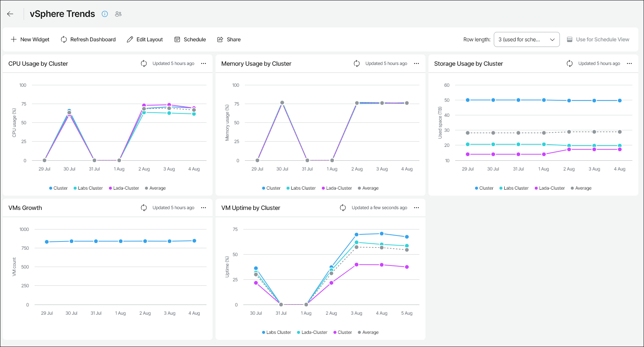This screenshot has height=347, width=644.
Task: Click Storage chart's 4 Aug Average data point
Action: pos(620,132)
